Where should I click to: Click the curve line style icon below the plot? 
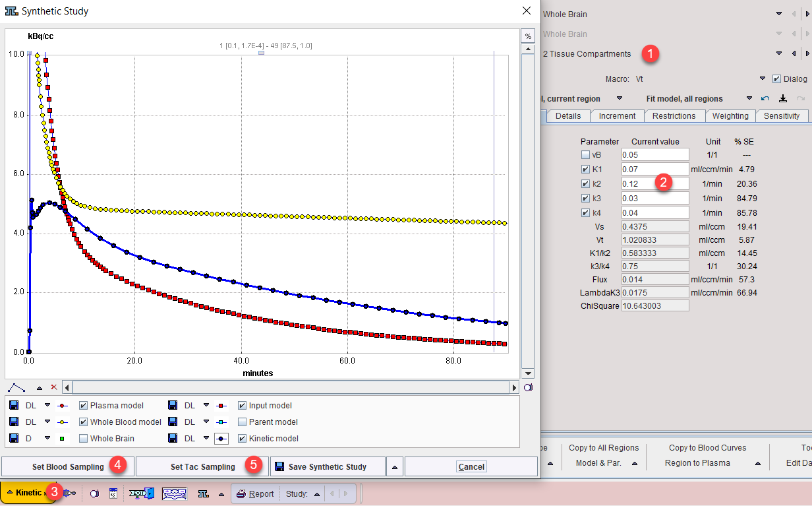[x=16, y=387]
